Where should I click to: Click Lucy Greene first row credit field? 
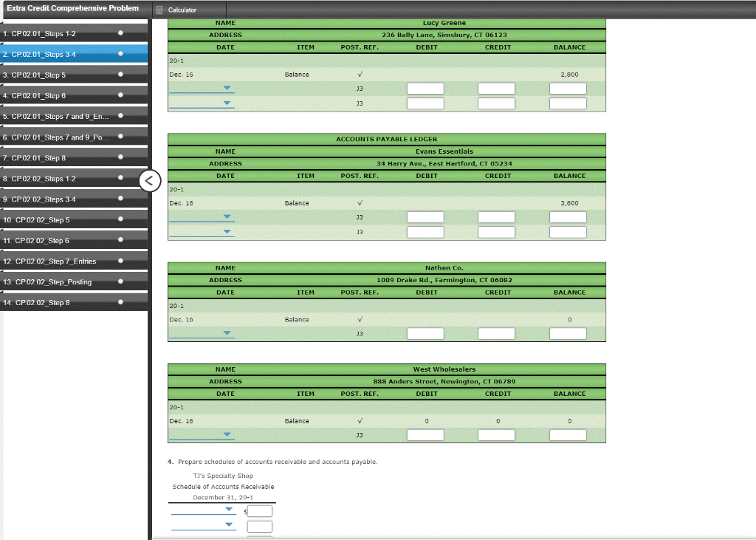coord(497,89)
